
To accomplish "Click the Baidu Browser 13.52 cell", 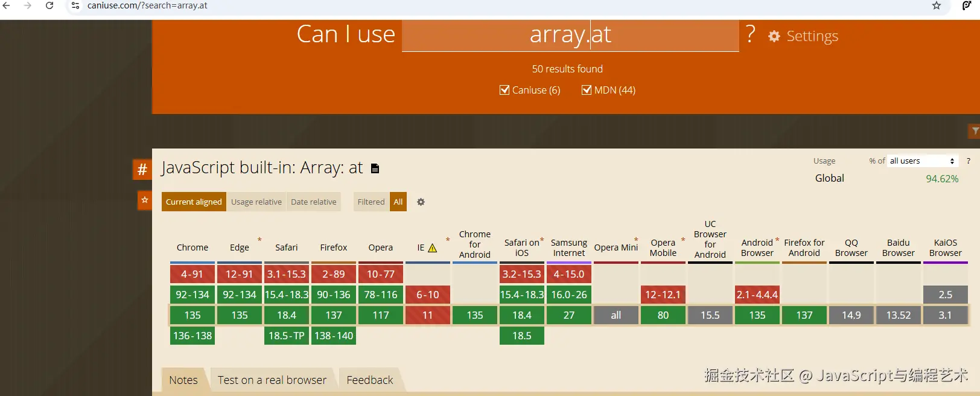I will pos(899,315).
